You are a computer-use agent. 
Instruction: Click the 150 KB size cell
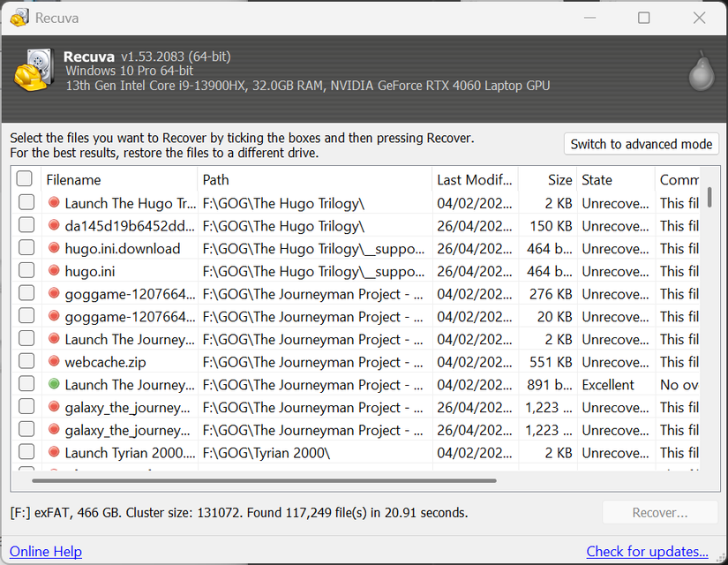[551, 226]
